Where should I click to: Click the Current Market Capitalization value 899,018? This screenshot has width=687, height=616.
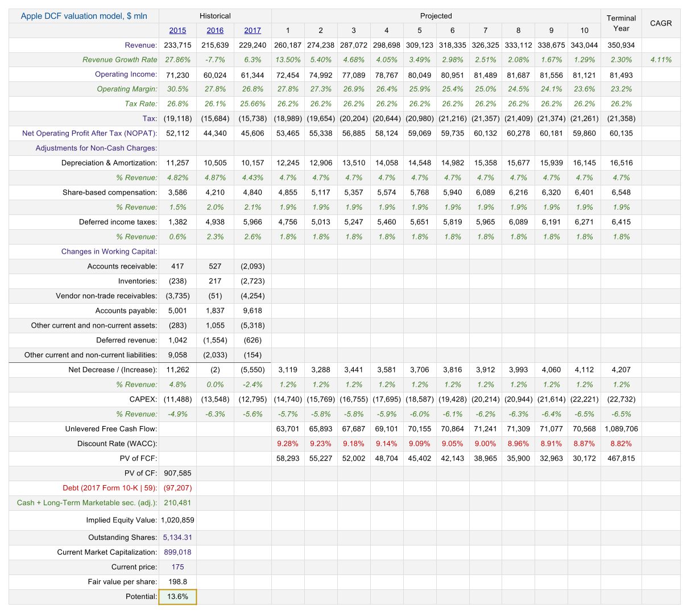point(177,552)
